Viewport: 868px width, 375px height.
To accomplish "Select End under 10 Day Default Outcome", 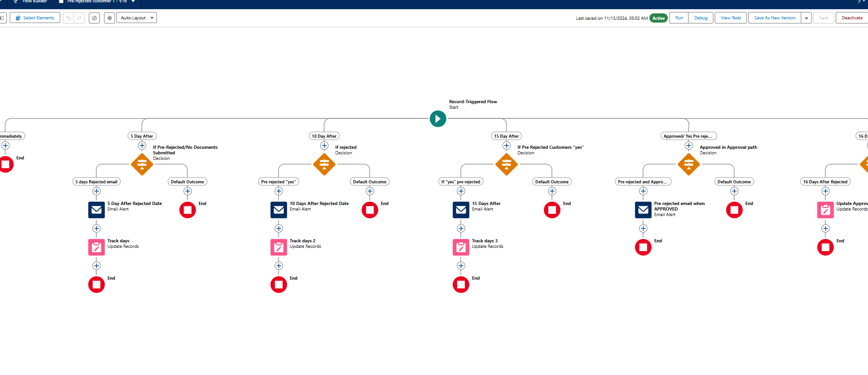I will point(370,210).
